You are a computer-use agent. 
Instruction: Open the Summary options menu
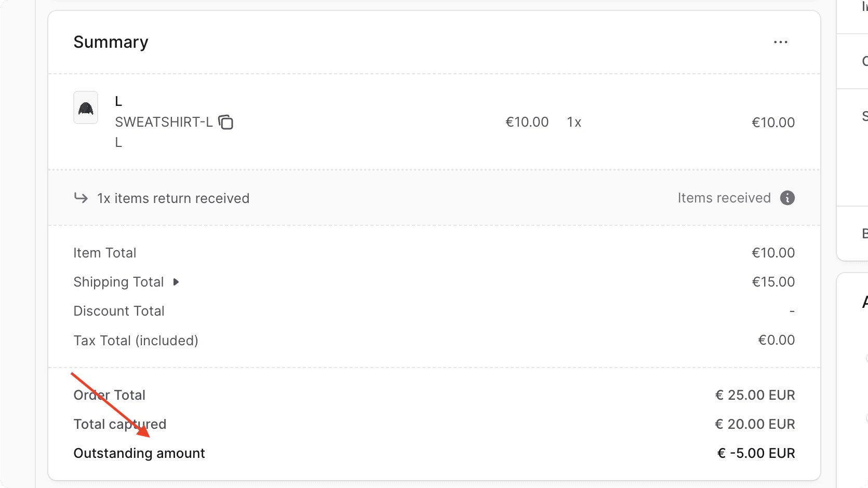[x=780, y=42]
